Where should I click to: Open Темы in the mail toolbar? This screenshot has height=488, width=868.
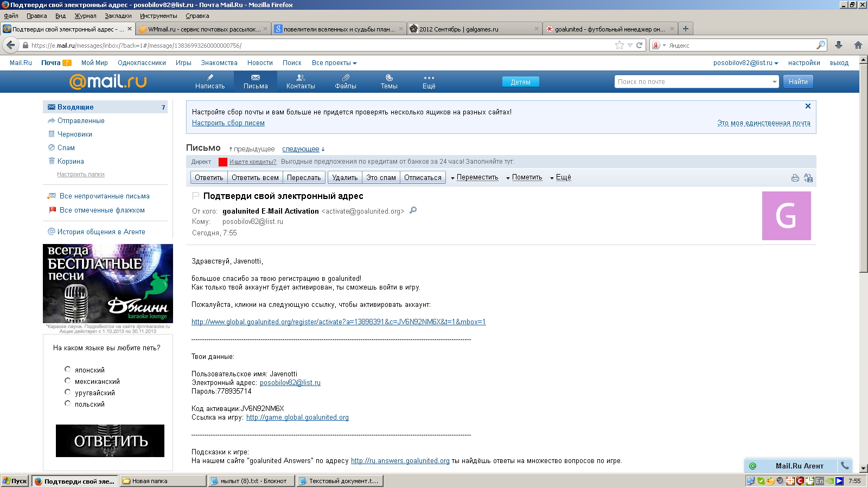point(389,81)
